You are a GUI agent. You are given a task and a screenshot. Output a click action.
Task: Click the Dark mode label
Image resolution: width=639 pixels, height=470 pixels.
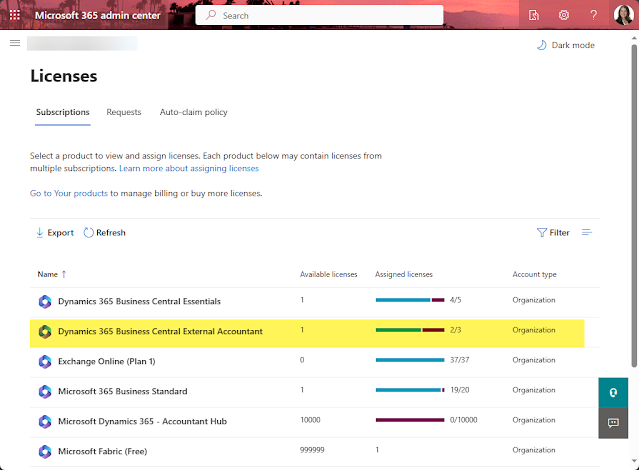click(x=573, y=45)
